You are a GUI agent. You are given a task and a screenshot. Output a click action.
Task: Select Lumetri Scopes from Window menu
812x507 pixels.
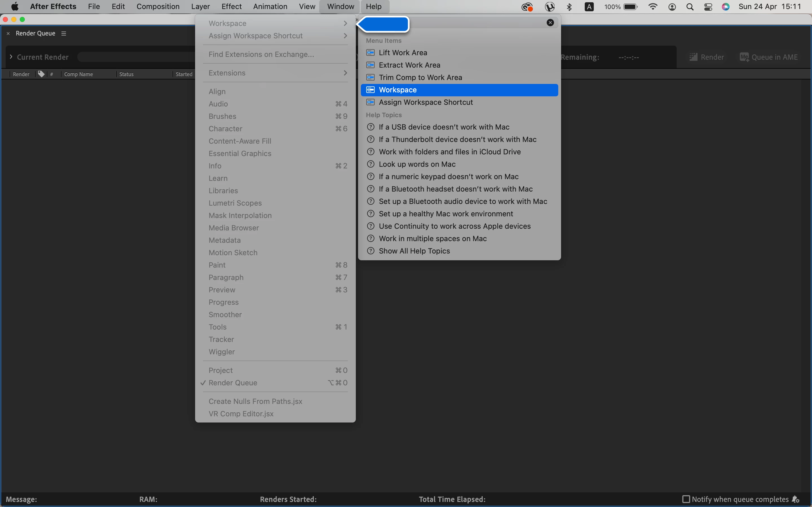(x=235, y=203)
